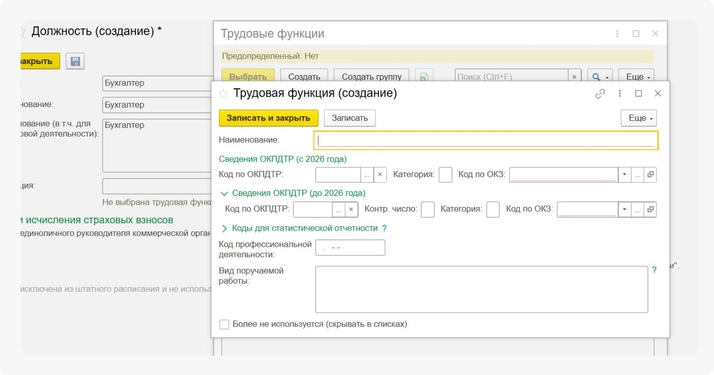Click Не выбрана трудовая функция text

click(157, 202)
